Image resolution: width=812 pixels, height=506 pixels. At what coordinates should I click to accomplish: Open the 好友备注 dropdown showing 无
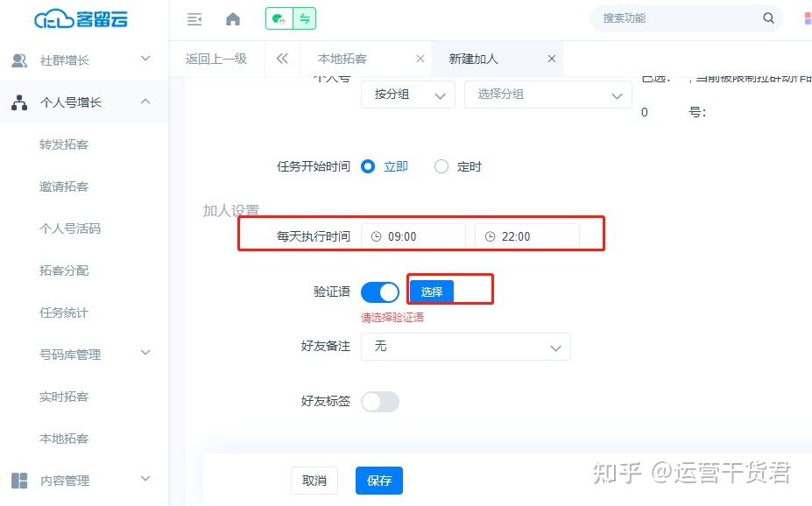(465, 347)
